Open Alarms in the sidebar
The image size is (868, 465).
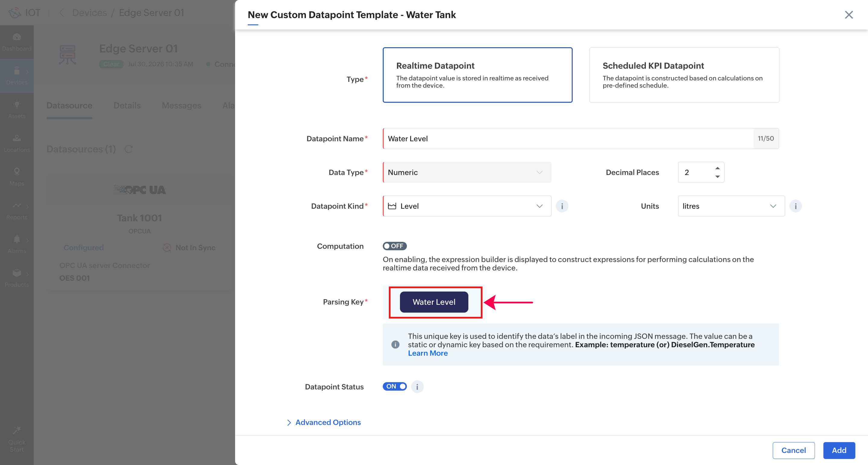click(17, 245)
